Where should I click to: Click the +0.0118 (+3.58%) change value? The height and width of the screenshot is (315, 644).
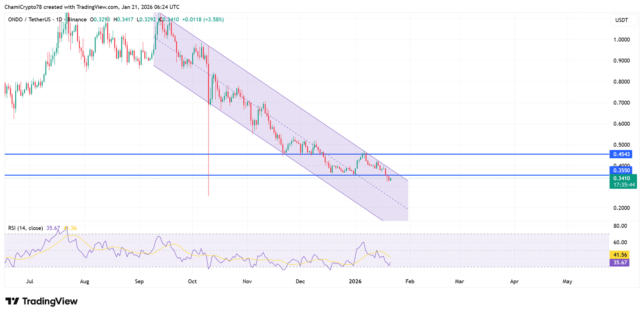tap(203, 19)
